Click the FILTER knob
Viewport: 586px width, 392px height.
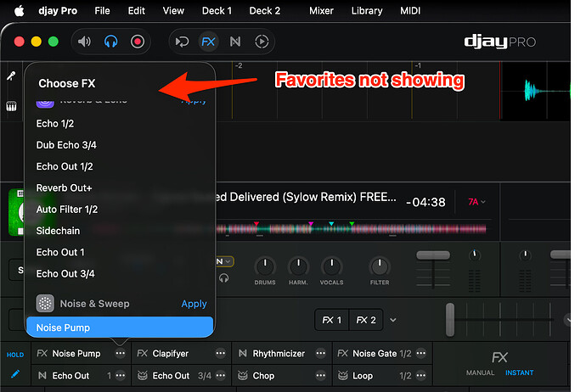(380, 266)
